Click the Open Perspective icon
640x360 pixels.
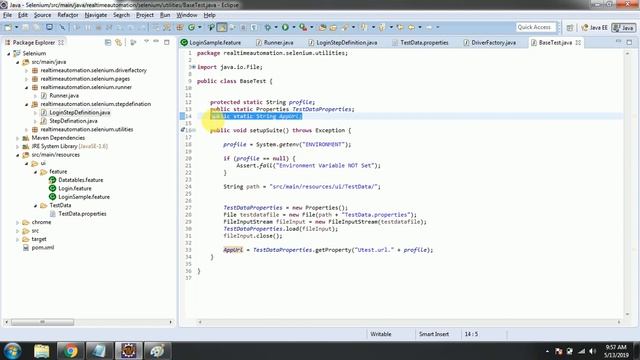(570, 28)
